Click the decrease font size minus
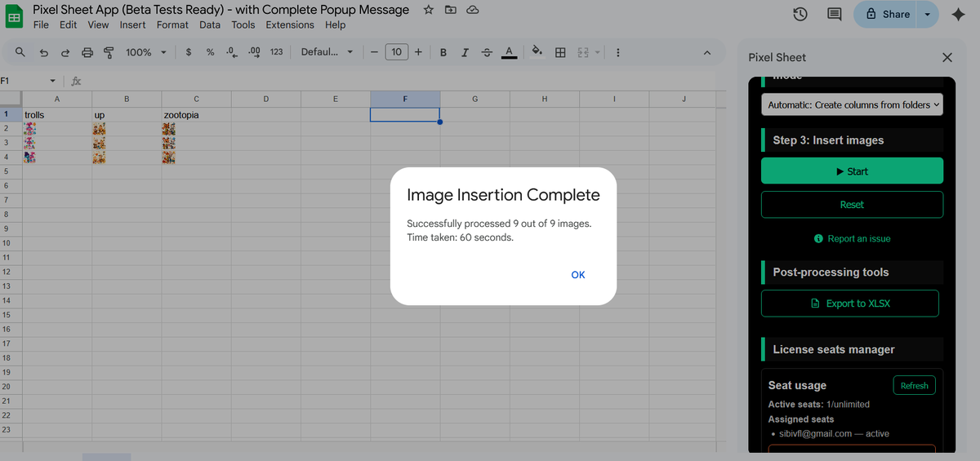This screenshot has height=461, width=980. pyautogui.click(x=373, y=52)
